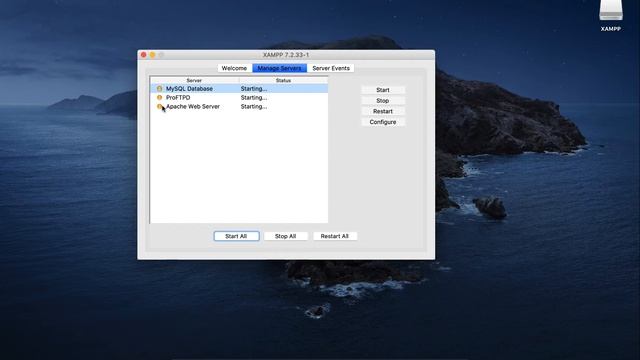This screenshot has height=360, width=640.
Task: Click the MySQL Database status indicator icon
Action: click(x=160, y=89)
